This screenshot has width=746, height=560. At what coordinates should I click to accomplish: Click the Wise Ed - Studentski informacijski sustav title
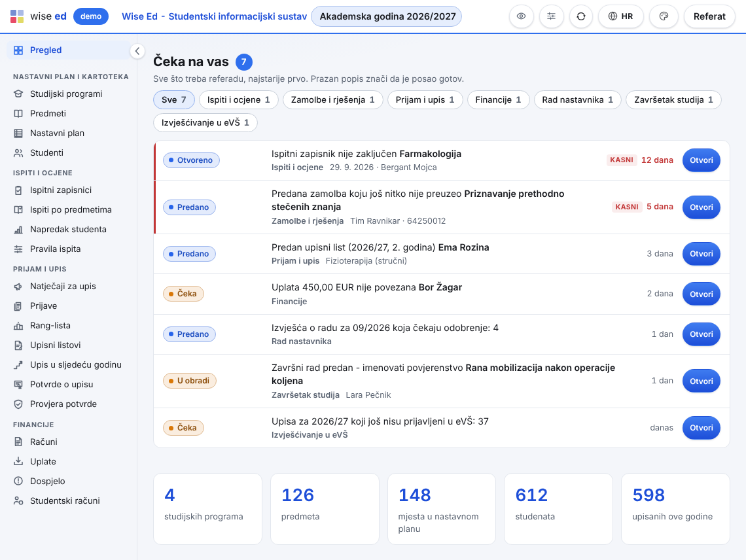pyautogui.click(x=214, y=16)
